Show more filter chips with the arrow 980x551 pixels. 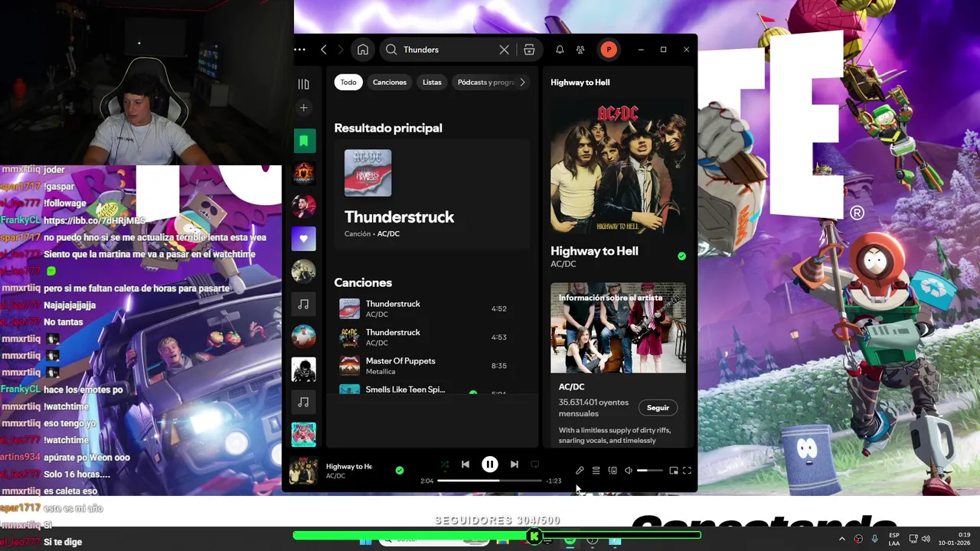click(x=523, y=83)
